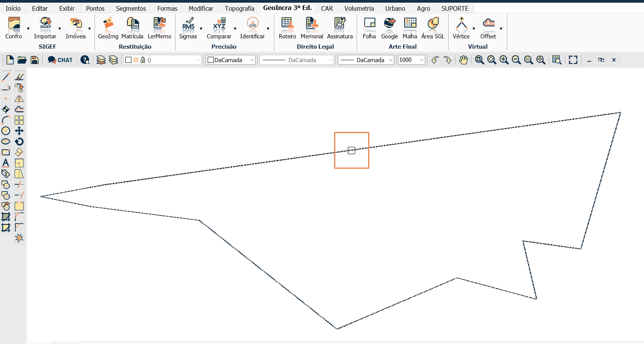Click the Assinatura button
Viewport: 644px width, 344px height.
[x=340, y=28]
